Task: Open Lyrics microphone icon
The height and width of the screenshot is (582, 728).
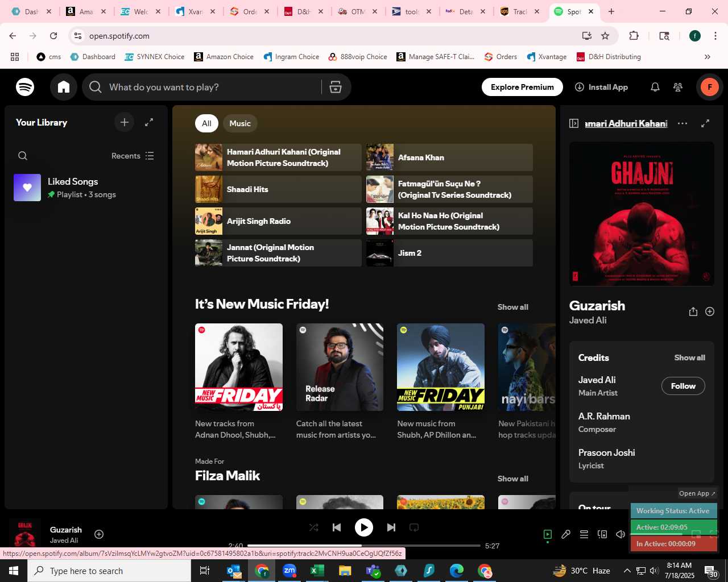Action: click(x=566, y=534)
